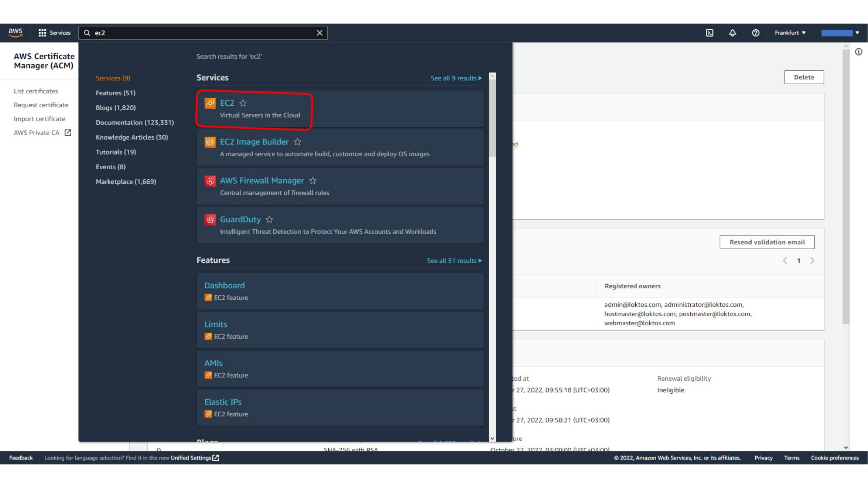Click EC2 feature icon under Dashboard
This screenshot has height=488, width=868.
(x=208, y=298)
